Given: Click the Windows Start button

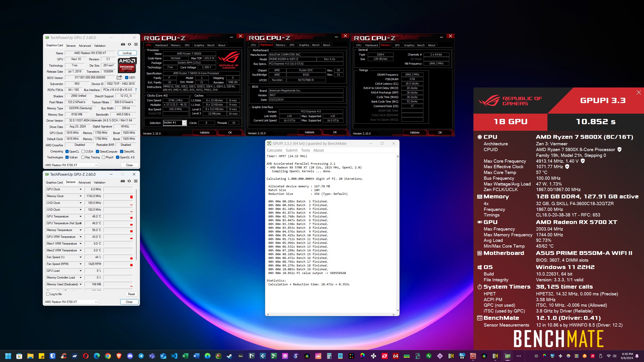Looking at the screenshot, I should 8,356.
